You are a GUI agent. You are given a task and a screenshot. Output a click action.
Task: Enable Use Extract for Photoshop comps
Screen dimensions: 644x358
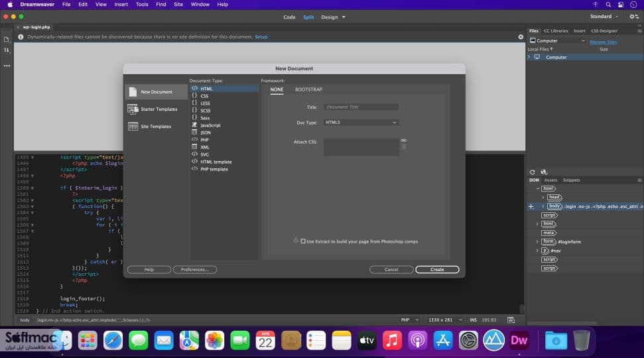click(x=303, y=241)
